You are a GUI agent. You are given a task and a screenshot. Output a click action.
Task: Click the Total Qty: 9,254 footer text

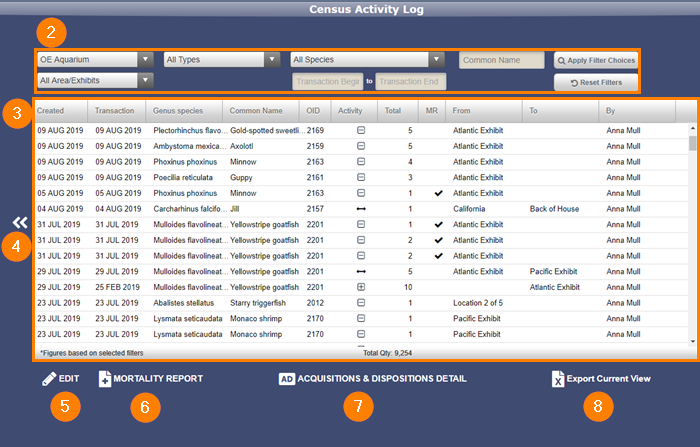coord(388,353)
